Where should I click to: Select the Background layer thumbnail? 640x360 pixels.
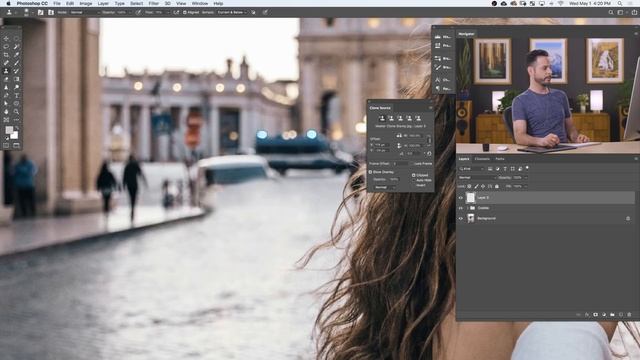tap(471, 218)
